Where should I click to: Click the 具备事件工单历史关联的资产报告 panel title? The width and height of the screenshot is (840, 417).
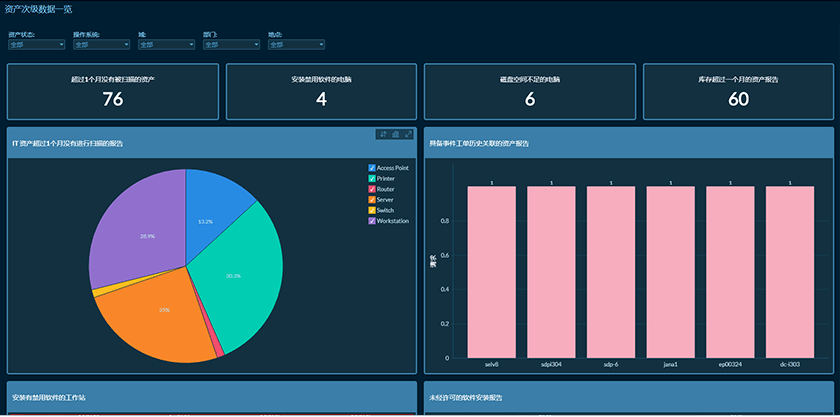coord(479,144)
